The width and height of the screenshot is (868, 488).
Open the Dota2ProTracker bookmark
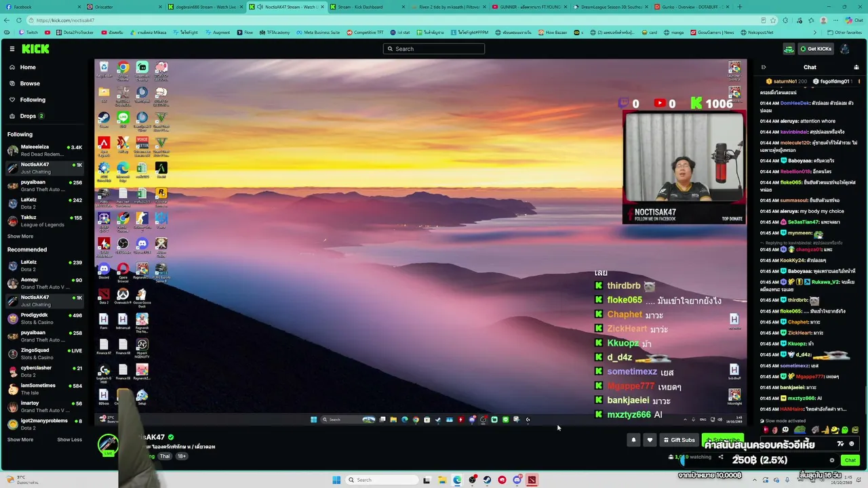coord(74,33)
